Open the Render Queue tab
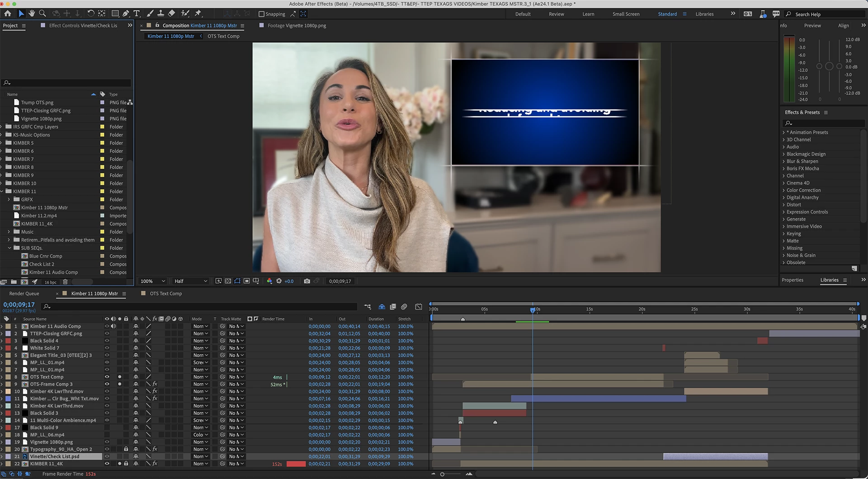This screenshot has width=868, height=479. click(x=24, y=294)
